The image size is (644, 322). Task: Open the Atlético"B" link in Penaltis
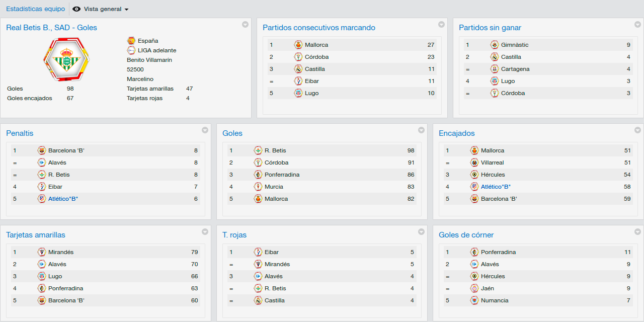click(63, 199)
